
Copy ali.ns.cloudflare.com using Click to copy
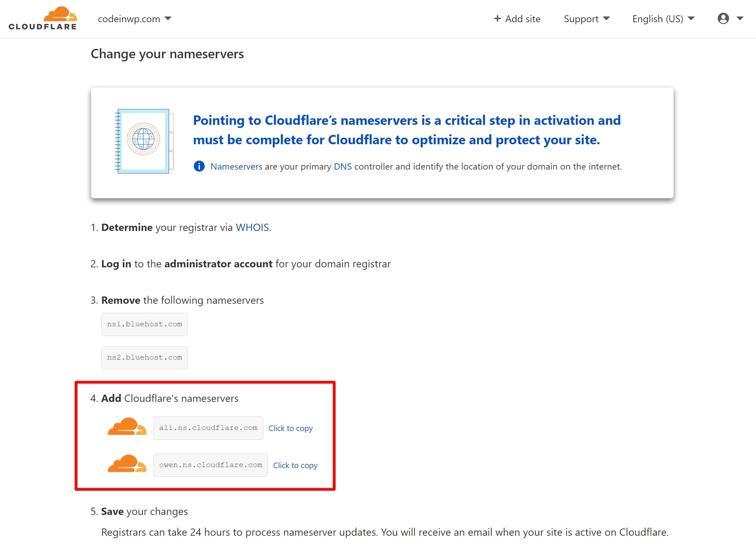click(290, 428)
